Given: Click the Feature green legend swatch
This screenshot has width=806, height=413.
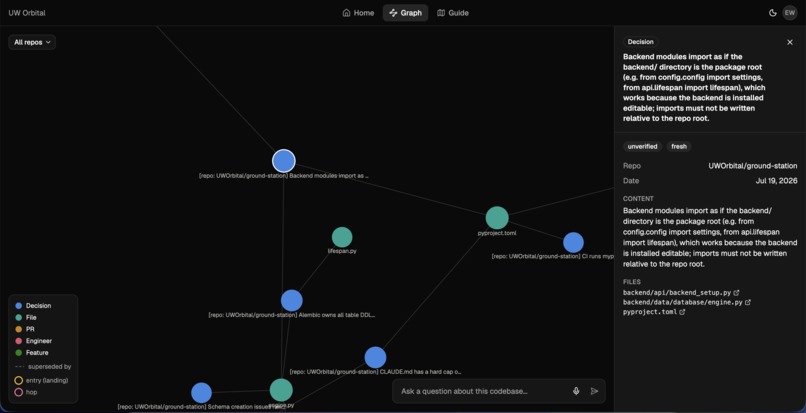Looking at the screenshot, I should tap(19, 353).
